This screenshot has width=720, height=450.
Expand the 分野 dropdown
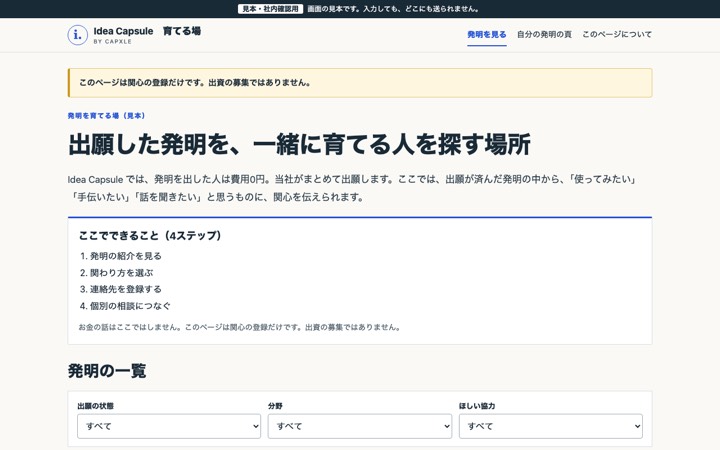(x=360, y=426)
